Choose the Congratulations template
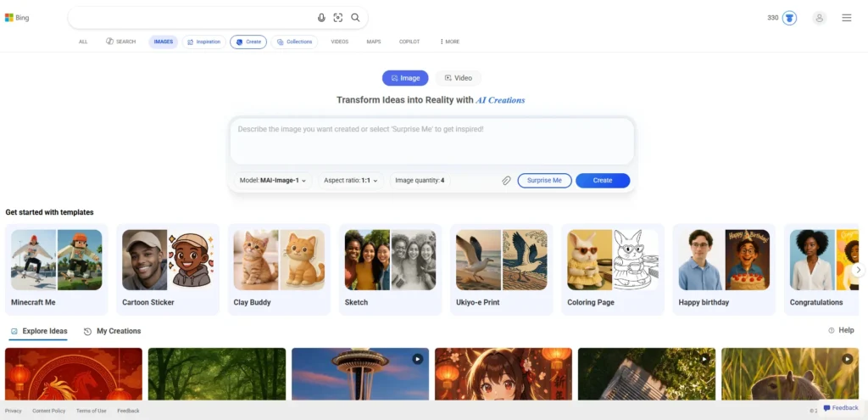This screenshot has height=420, width=868. (820, 270)
